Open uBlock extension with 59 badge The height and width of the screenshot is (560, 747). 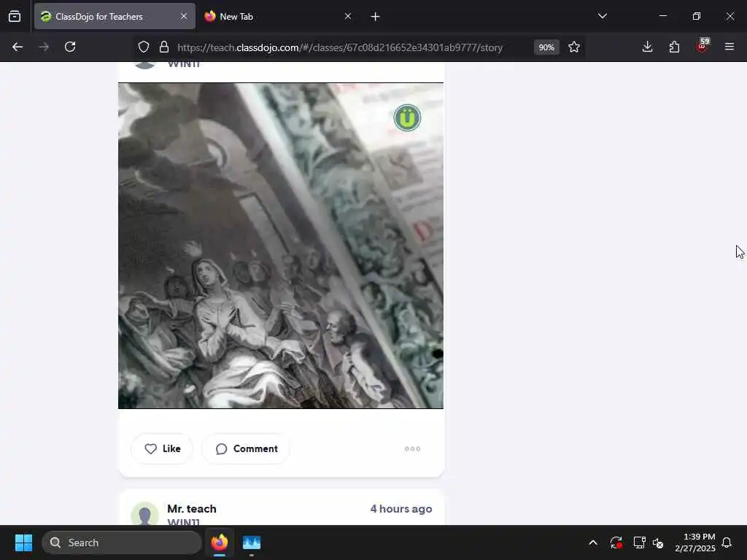pyautogui.click(x=702, y=47)
